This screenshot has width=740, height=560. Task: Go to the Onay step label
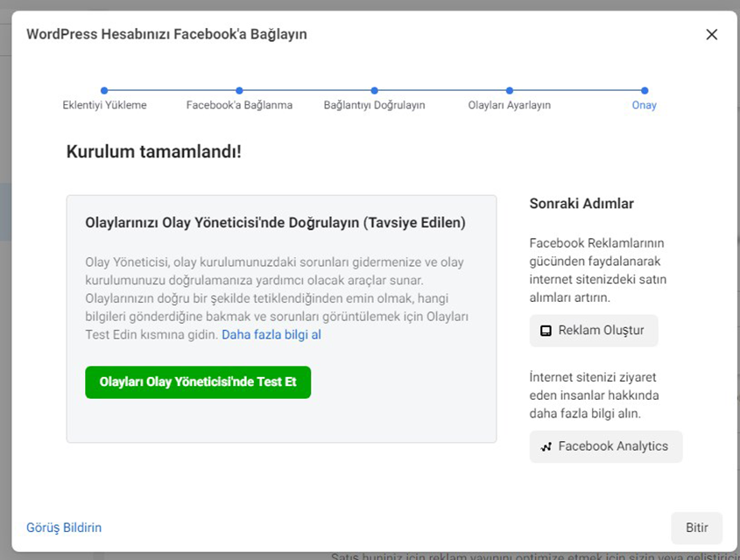[645, 105]
